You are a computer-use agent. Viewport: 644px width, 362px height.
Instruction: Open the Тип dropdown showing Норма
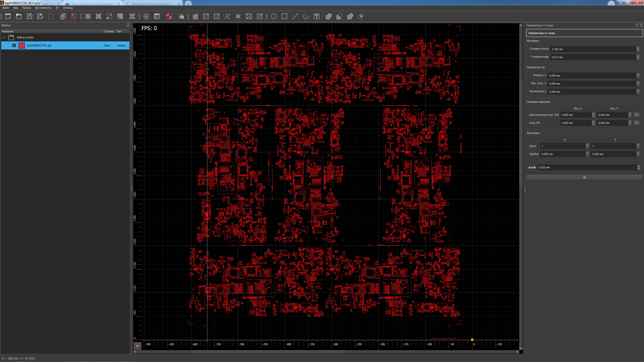tap(122, 45)
